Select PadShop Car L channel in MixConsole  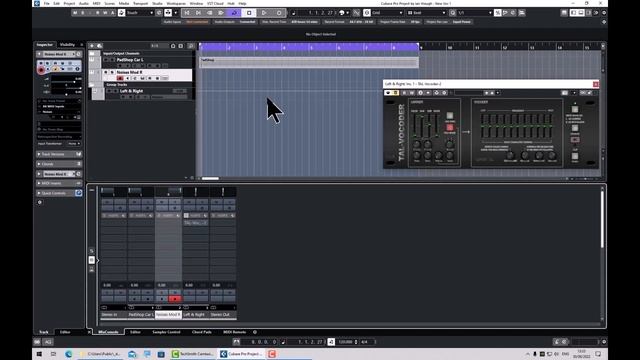(x=141, y=315)
